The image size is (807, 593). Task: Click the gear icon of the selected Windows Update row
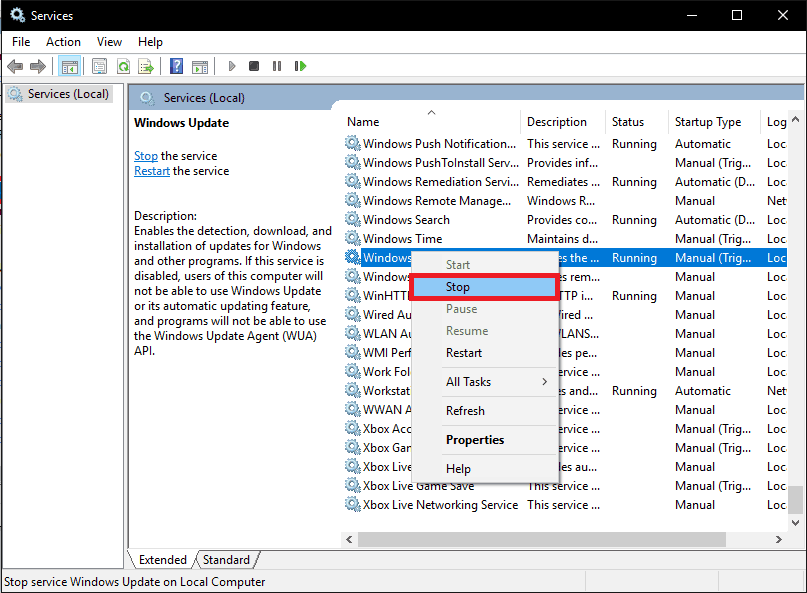tap(353, 257)
